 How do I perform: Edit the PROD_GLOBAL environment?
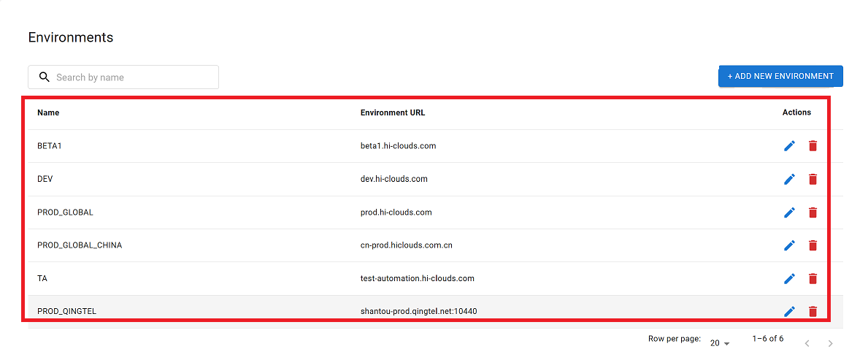click(789, 212)
